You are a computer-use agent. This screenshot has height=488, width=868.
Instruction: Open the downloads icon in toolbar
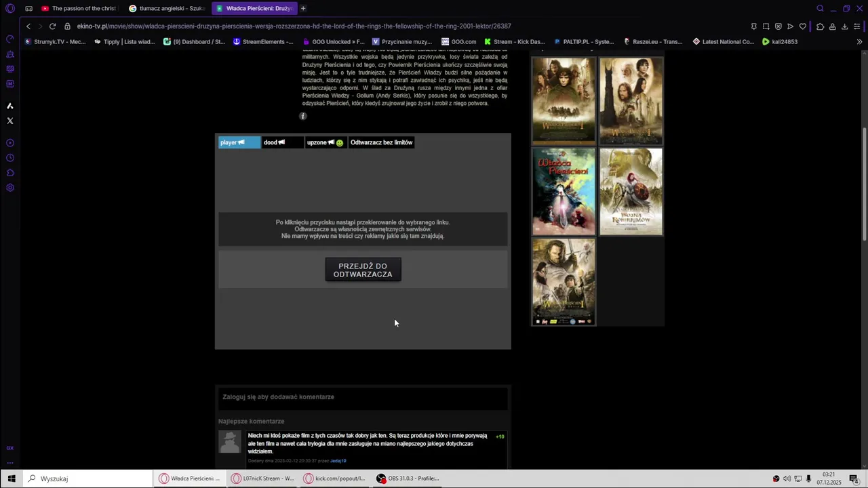tap(844, 26)
